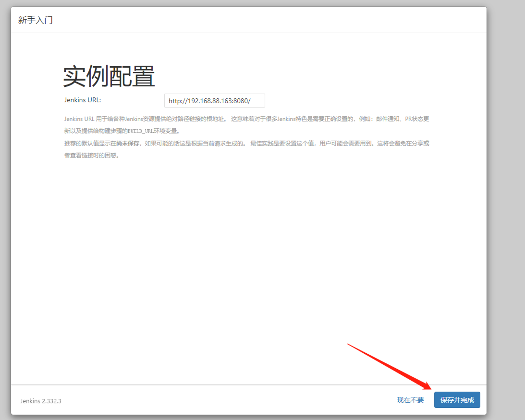525x420 pixels.
Task: Click the Jenkins 2.332.3 version text
Action: pos(41,401)
